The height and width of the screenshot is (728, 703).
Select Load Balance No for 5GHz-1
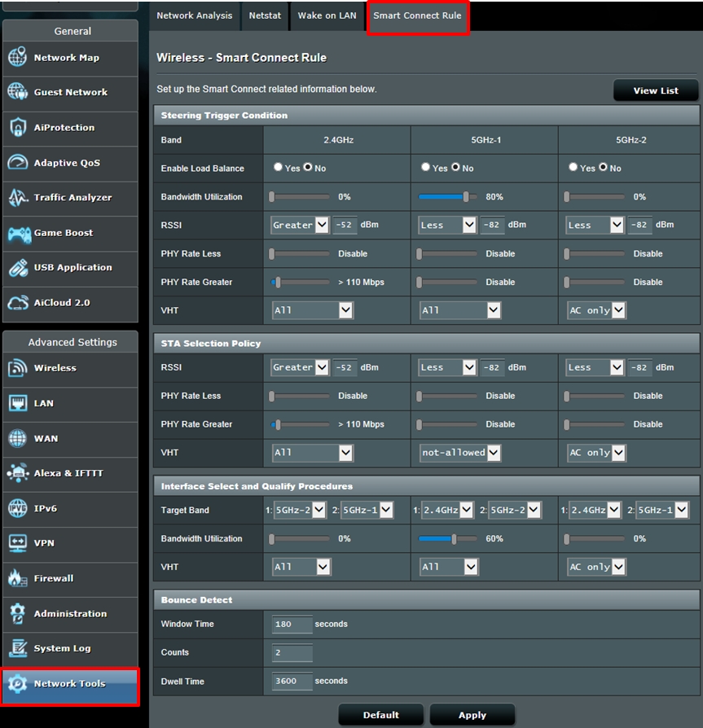(x=455, y=167)
